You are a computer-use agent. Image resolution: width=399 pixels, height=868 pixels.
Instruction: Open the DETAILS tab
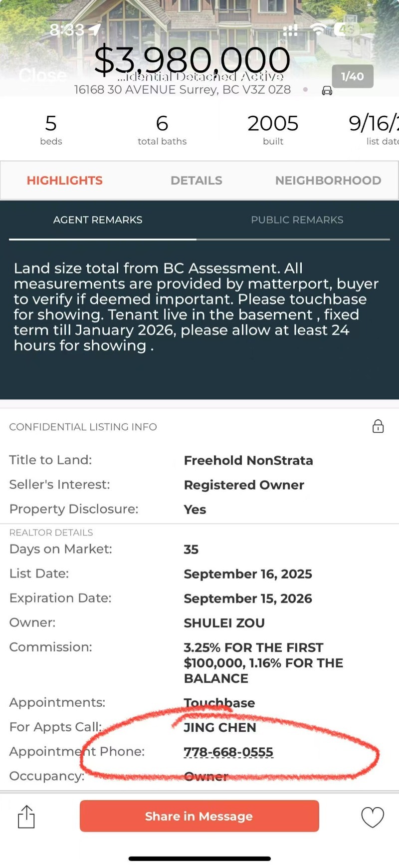tap(197, 181)
